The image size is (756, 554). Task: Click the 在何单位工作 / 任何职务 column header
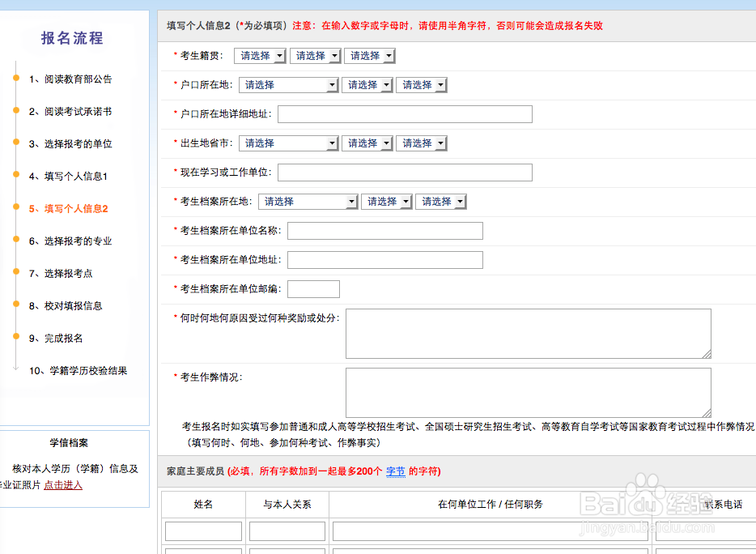coord(491,505)
